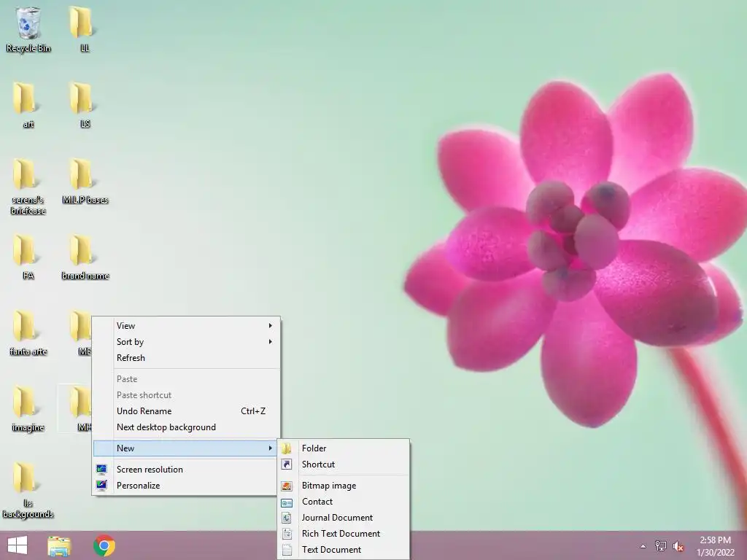Select the FA folder icon
Screen dimensions: 747x560
click(28, 257)
